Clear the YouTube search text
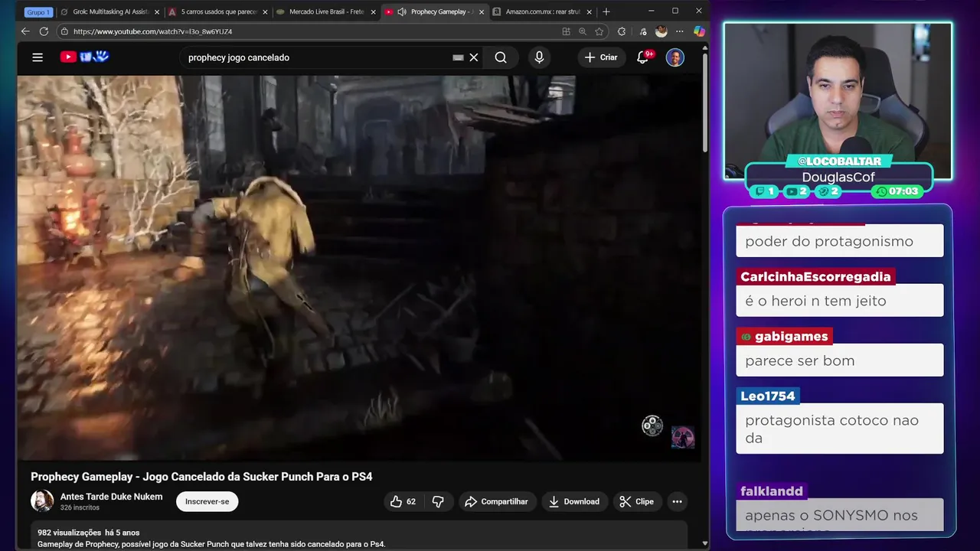Image resolution: width=980 pixels, height=551 pixels. [474, 57]
